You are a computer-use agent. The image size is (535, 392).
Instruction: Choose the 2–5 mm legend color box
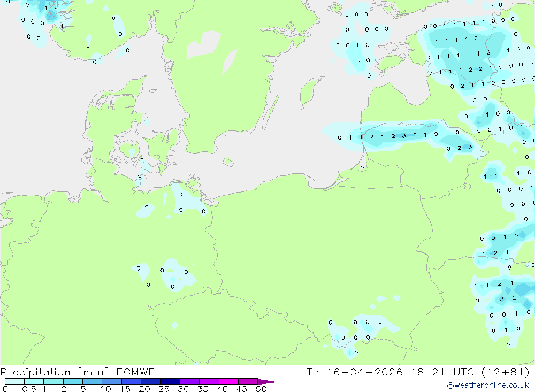(x=73, y=381)
